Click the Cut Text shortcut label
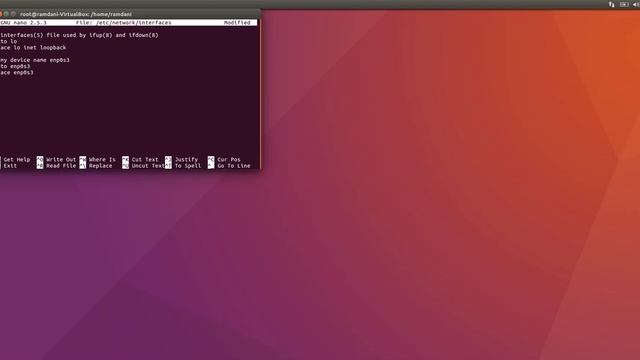 (145, 160)
